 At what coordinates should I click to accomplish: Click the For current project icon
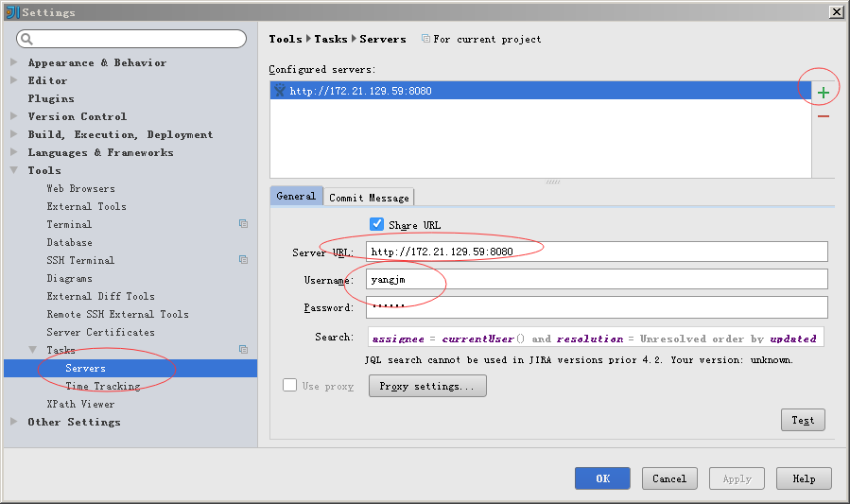point(426,39)
